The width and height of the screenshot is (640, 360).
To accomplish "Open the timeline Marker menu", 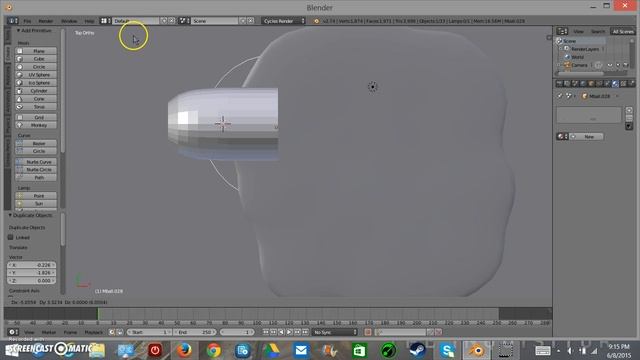I will [x=49, y=332].
